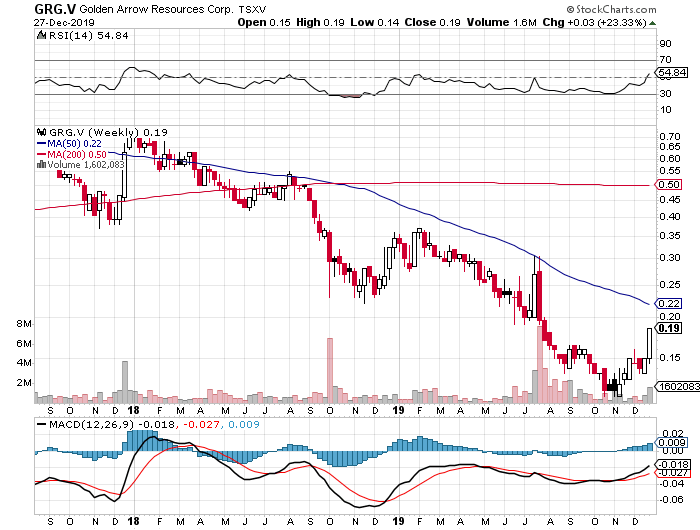Click the blue 0.009 histogram legend value

[x=244, y=424]
